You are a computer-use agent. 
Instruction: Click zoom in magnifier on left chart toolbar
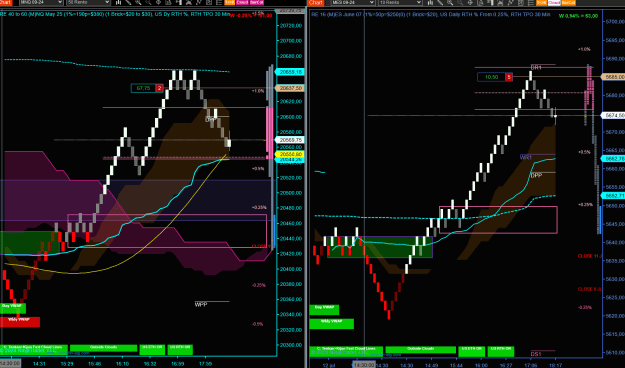tap(138, 2)
